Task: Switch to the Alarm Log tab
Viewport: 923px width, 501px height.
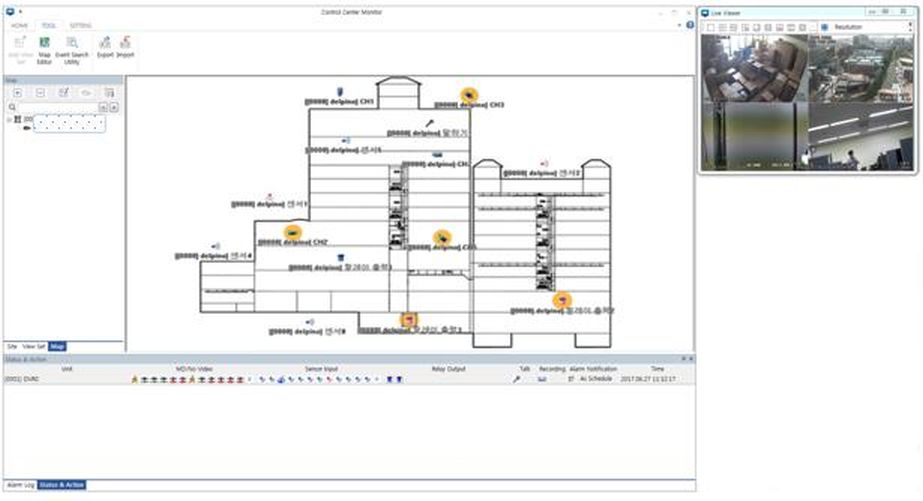Action: 20,484
